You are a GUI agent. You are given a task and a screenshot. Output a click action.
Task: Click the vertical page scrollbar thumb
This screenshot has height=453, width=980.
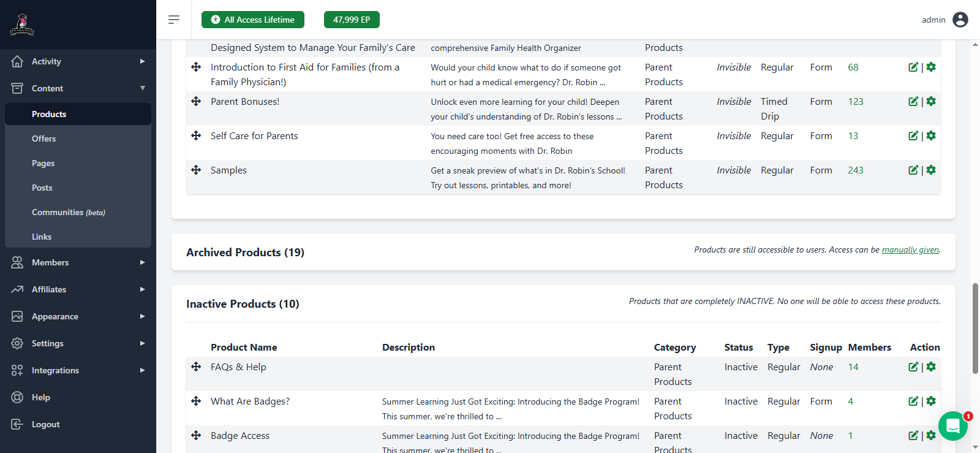click(x=975, y=328)
